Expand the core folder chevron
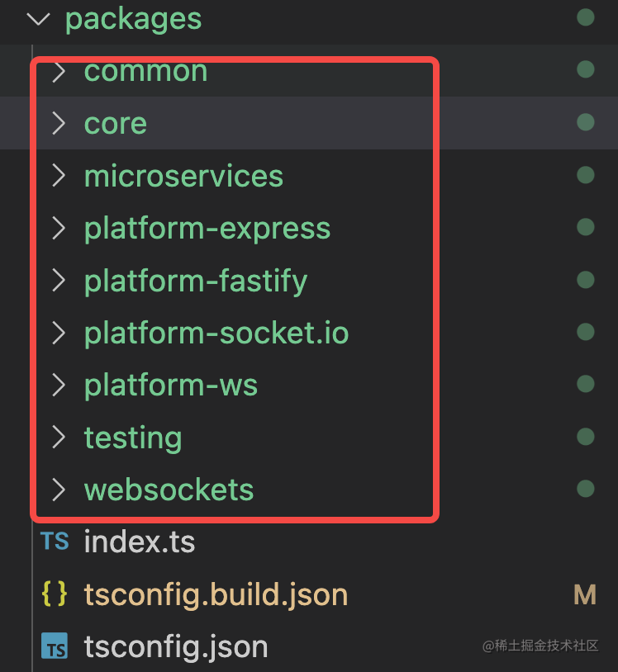 click(x=59, y=124)
